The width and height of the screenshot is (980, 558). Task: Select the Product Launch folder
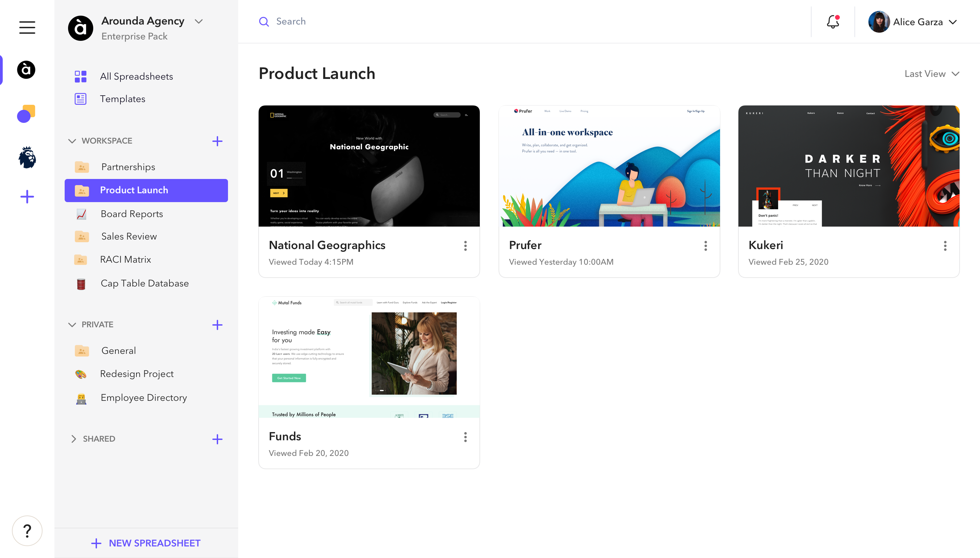coord(146,191)
